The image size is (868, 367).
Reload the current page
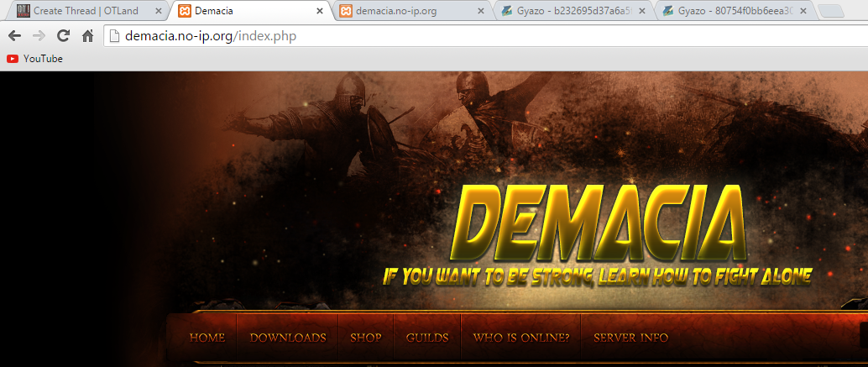click(x=63, y=36)
